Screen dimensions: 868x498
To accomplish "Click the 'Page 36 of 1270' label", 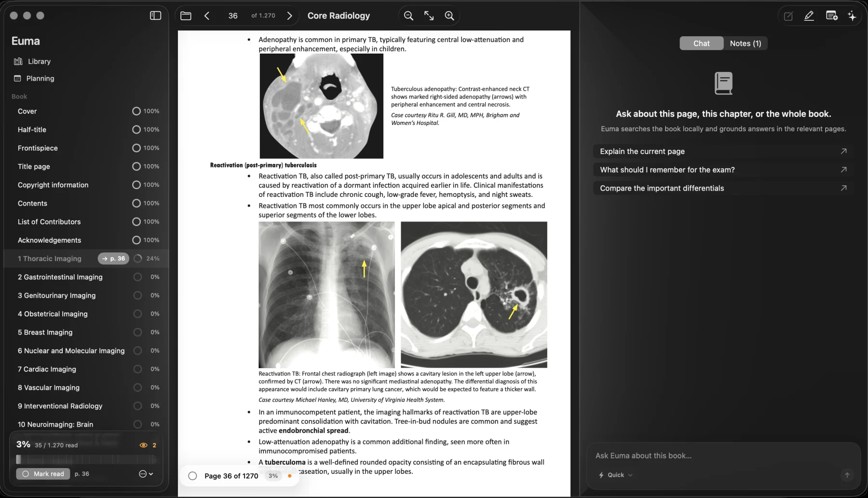I will [x=231, y=476].
